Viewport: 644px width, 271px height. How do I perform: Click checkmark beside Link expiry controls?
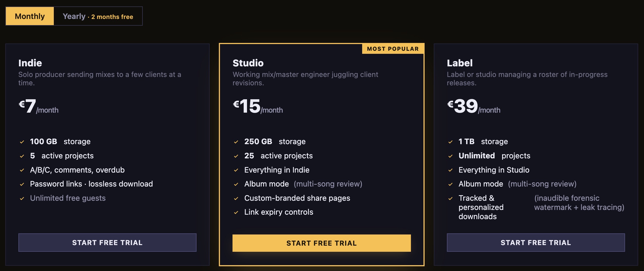point(236,212)
